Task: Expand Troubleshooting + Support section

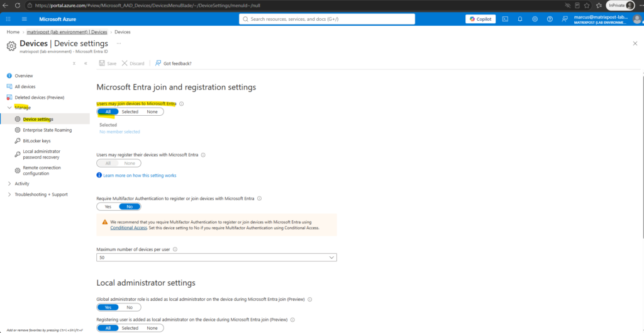Action: (41, 195)
